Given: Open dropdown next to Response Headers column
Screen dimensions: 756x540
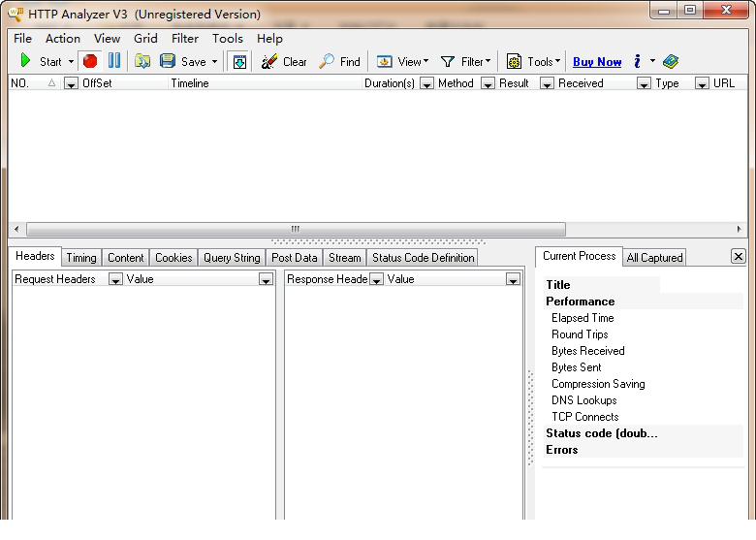Looking at the screenshot, I should pyautogui.click(x=377, y=279).
